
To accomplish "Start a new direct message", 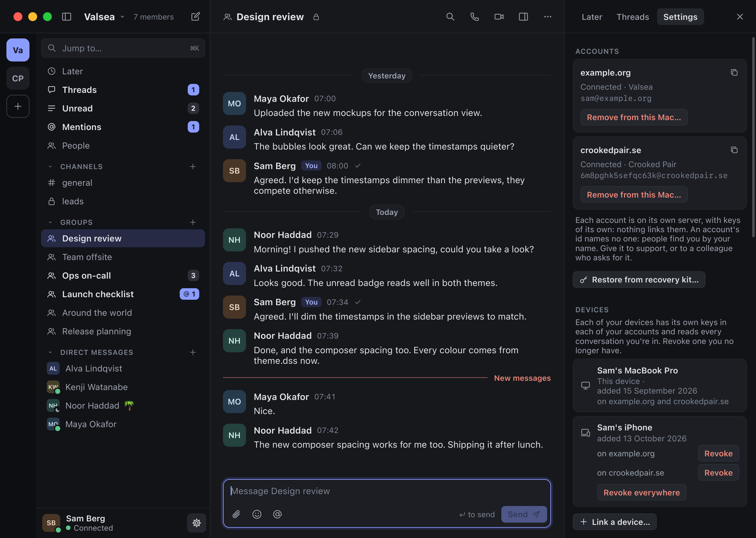I will (x=193, y=352).
